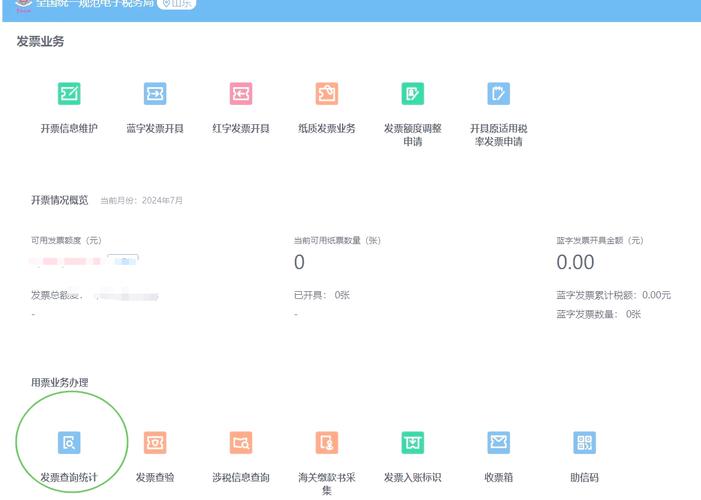Click the 蓝字发票开具 text label
The height and width of the screenshot is (500, 701).
155,129
